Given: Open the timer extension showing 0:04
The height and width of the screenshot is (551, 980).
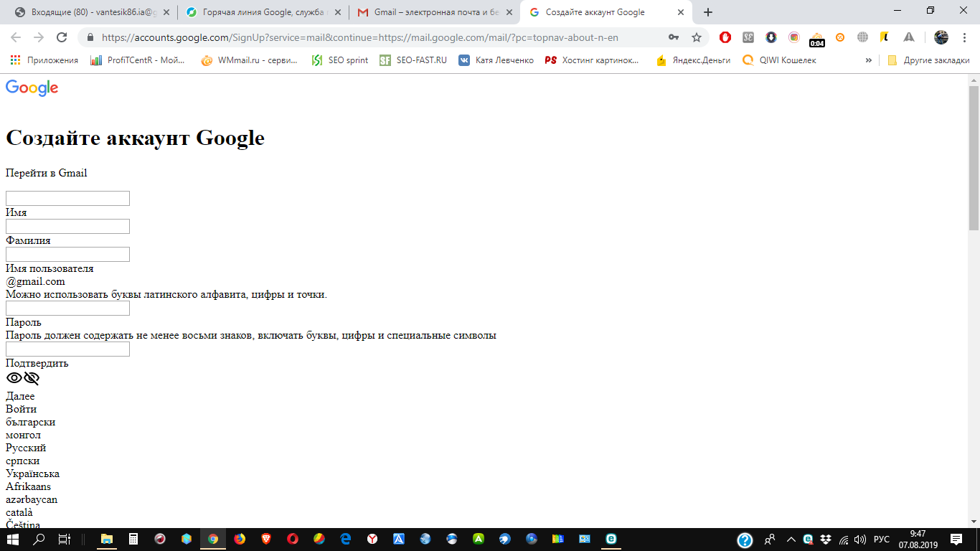Looking at the screenshot, I should point(817,39).
